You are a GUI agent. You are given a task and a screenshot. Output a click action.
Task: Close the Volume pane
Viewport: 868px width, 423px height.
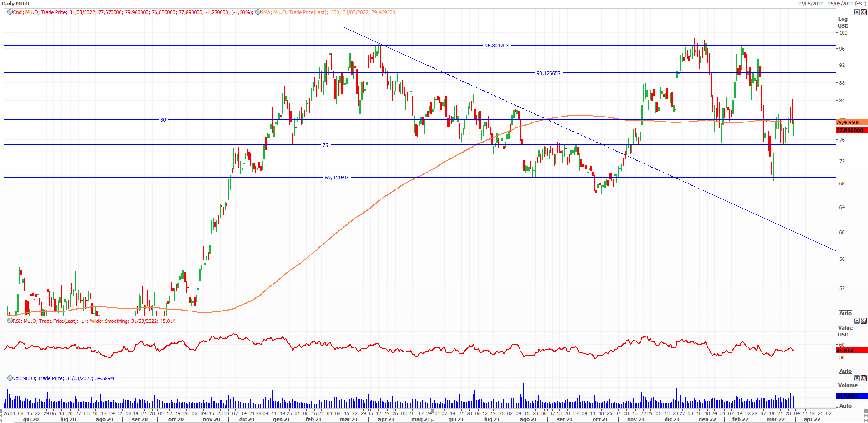(863, 378)
